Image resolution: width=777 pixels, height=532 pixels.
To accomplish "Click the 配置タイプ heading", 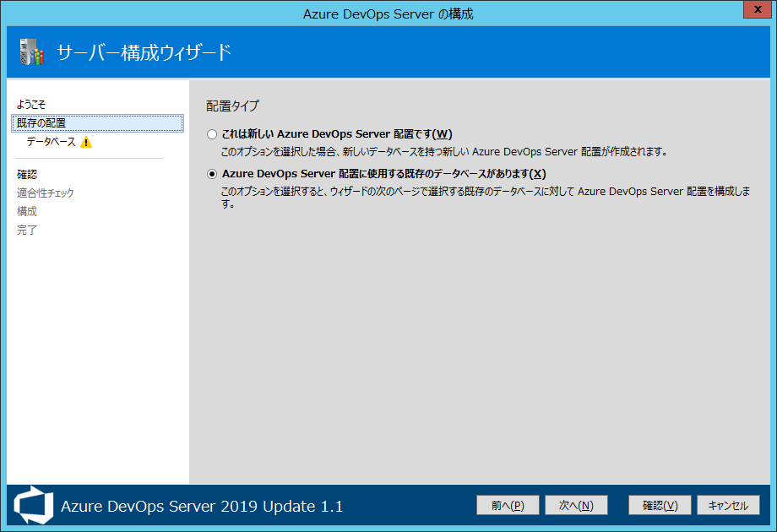I will click(x=232, y=106).
